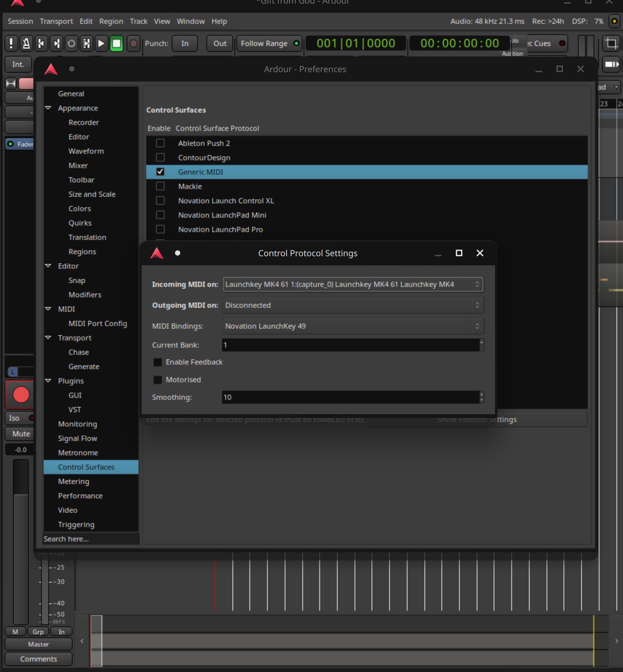Viewport: 623px width, 672px height.
Task: Open the Transport menu
Action: tap(56, 21)
